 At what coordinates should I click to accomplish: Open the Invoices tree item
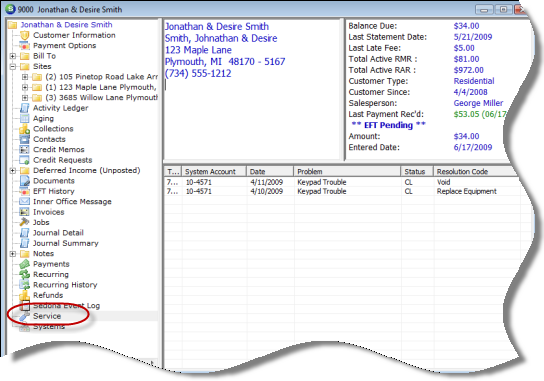[x=49, y=212]
